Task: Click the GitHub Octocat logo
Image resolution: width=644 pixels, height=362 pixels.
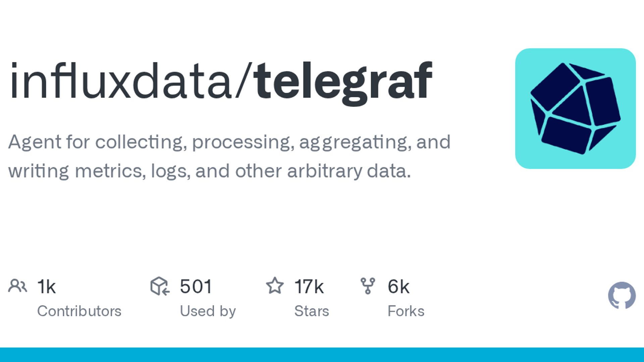Action: point(622,295)
